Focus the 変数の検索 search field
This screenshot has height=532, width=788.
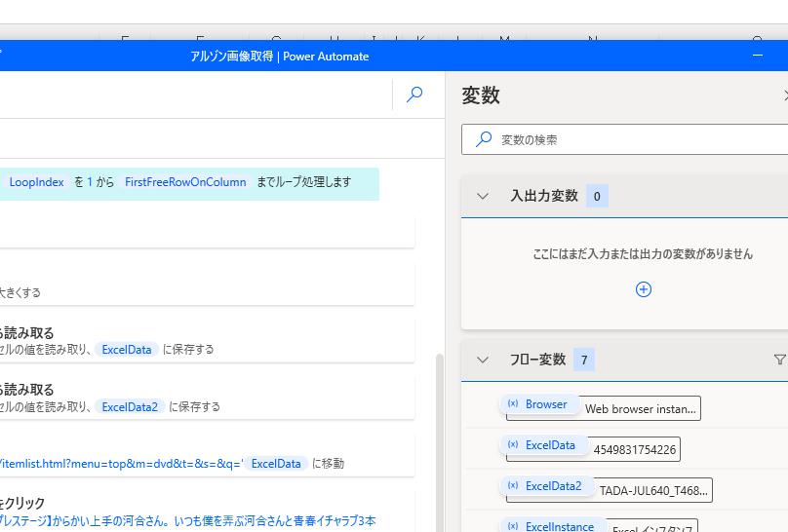point(634,139)
